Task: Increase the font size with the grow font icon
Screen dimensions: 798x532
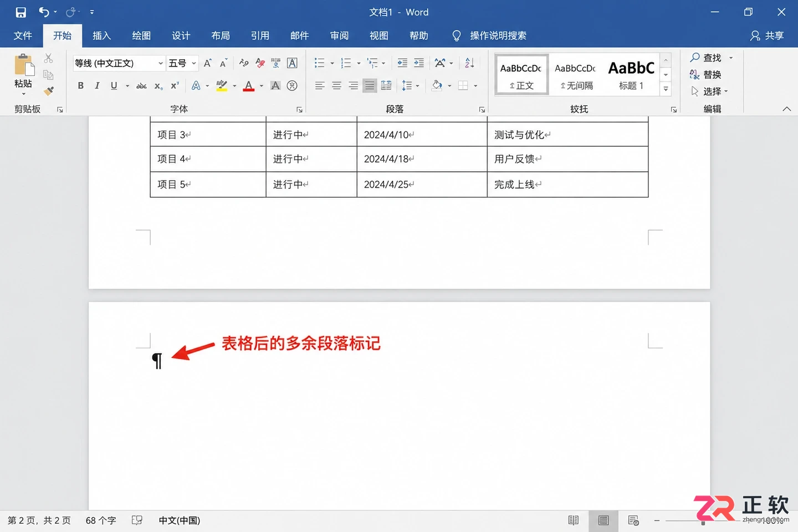Action: click(x=207, y=63)
